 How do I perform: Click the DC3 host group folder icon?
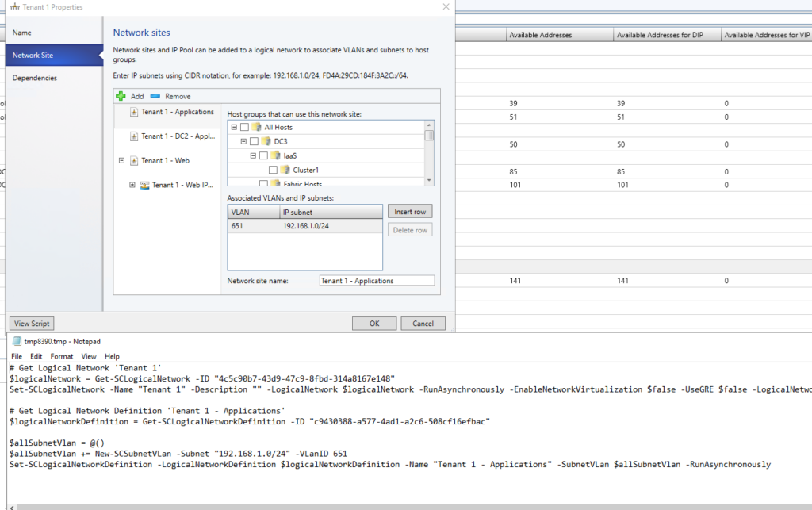(266, 141)
